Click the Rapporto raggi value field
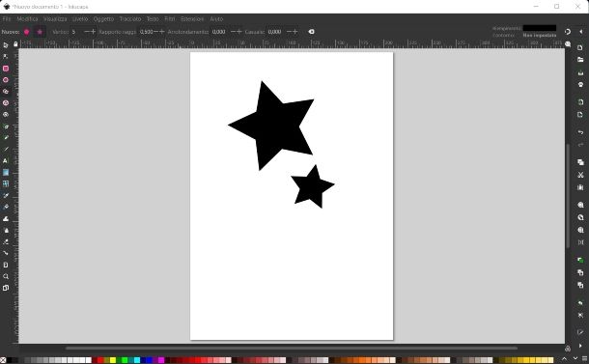This screenshot has height=364, width=589. pyautogui.click(x=146, y=32)
